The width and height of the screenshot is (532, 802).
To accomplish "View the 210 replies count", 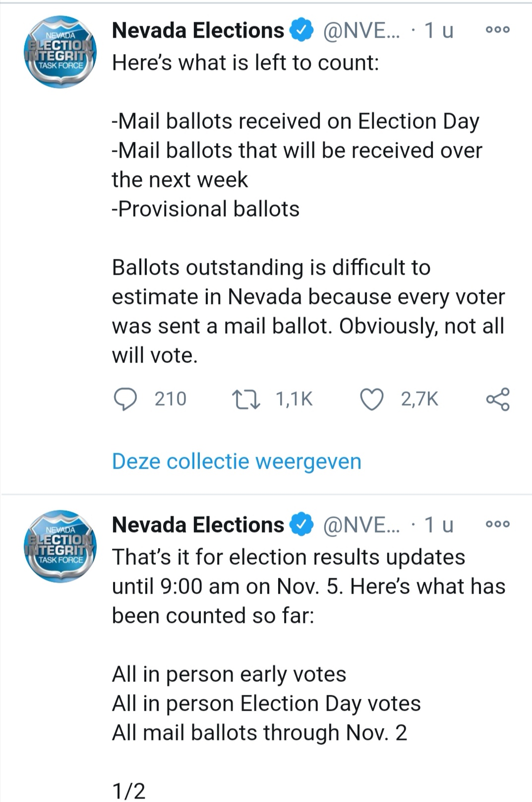I will point(170,399).
